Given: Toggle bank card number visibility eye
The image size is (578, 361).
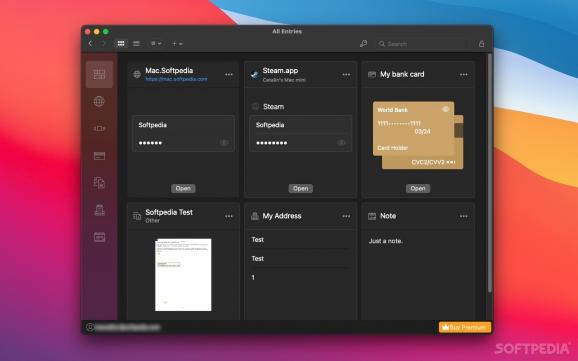Looking at the screenshot, I should 445,109.
